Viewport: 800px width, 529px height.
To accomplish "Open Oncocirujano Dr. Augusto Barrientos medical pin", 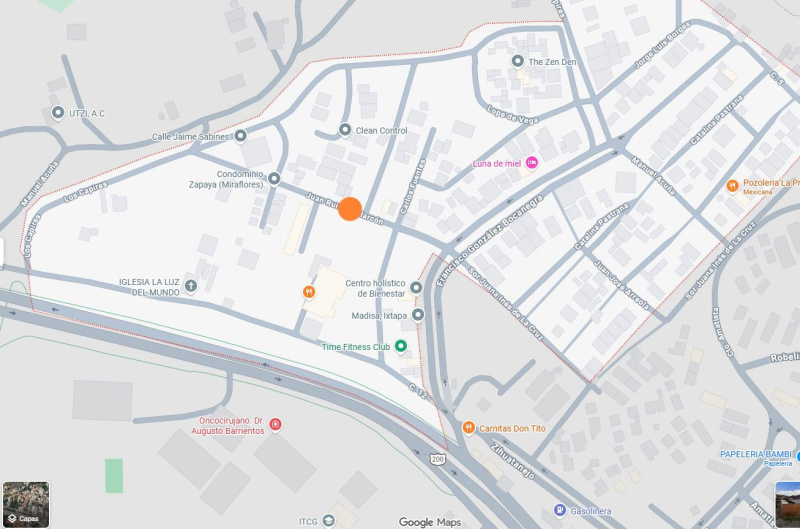I will click(x=276, y=424).
